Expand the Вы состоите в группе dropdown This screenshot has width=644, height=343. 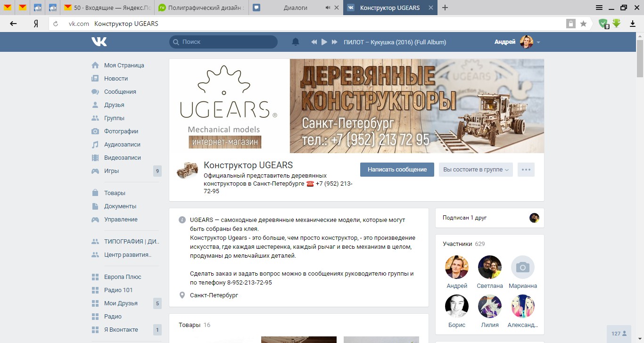point(476,170)
